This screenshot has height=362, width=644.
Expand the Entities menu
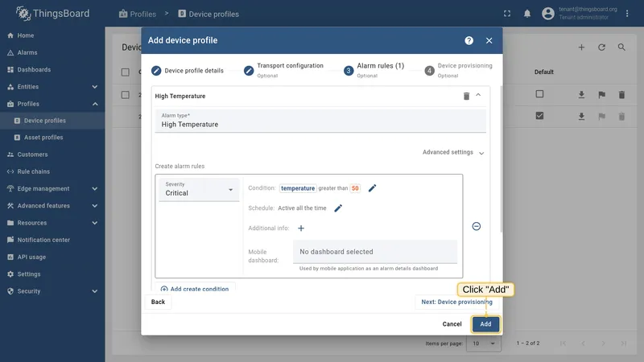click(x=52, y=87)
